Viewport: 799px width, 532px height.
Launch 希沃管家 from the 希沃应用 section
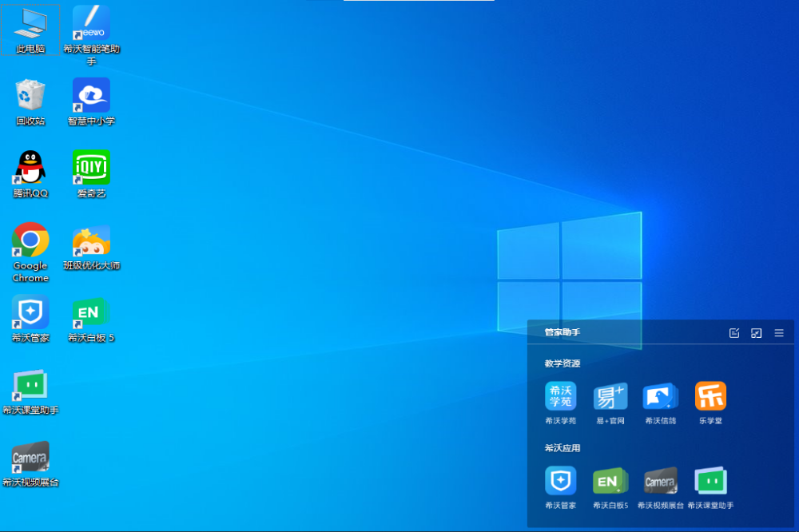[x=561, y=487]
